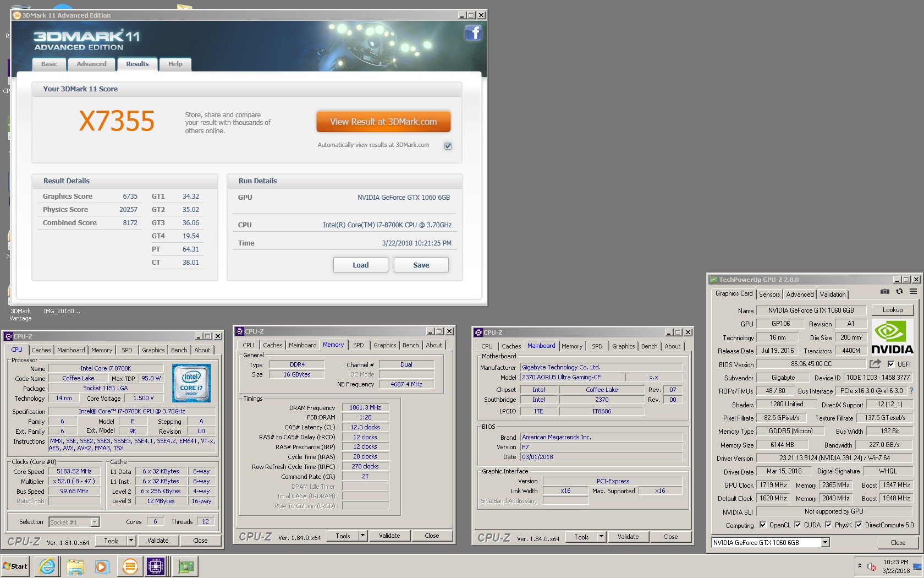Click the Physics Score value 20257
This screenshot has height=578, width=924.
click(128, 210)
